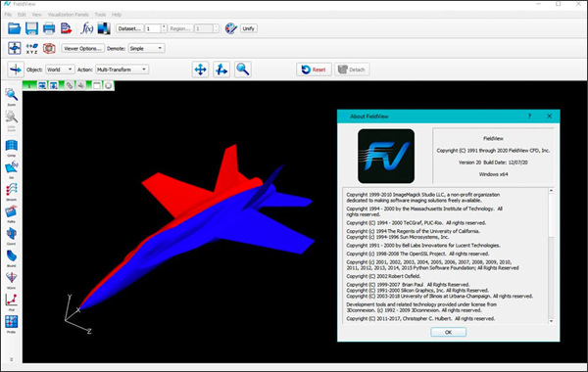Screen dimensions: 588x372
Task: Open the Tools menu
Action: 100,15
